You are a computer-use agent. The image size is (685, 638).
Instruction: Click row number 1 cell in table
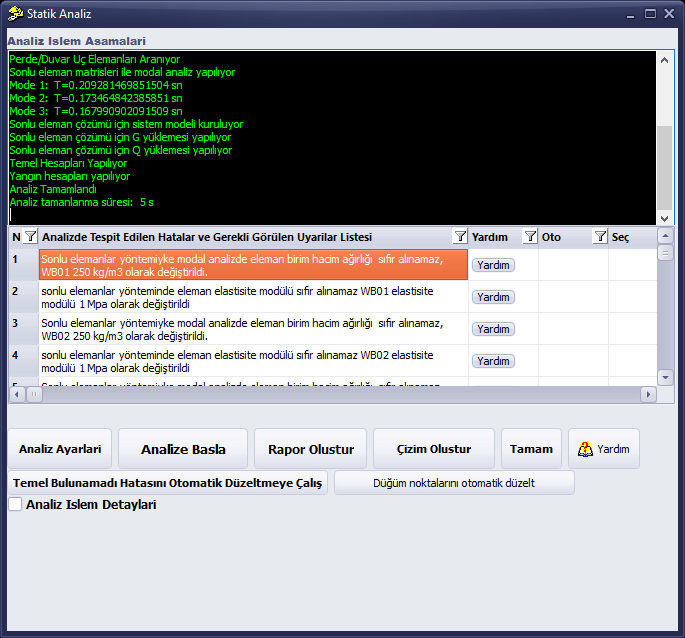pos(24,265)
